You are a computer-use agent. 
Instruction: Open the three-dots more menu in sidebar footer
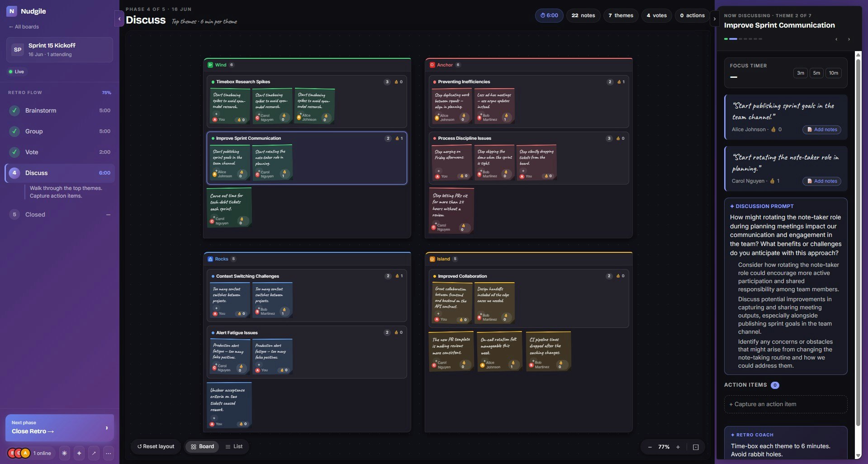108,453
